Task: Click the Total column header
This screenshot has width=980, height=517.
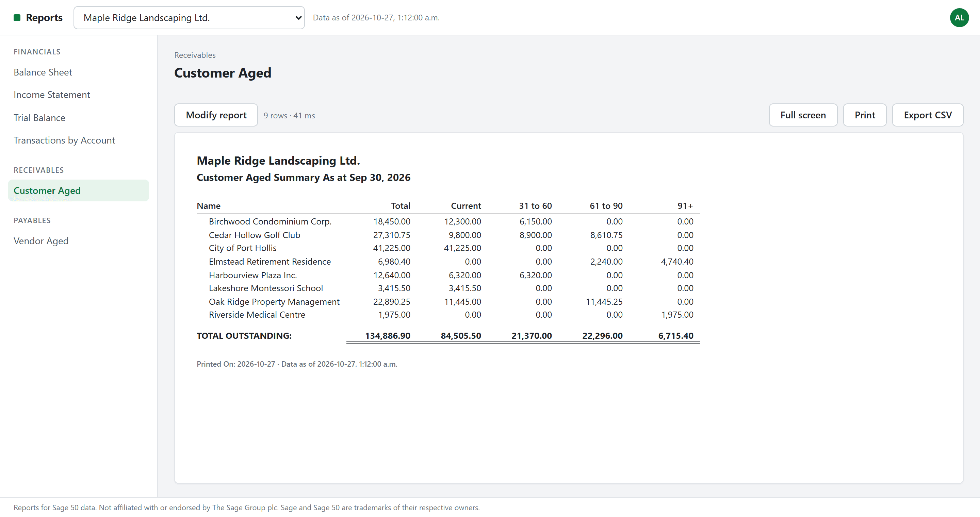Action: point(401,206)
